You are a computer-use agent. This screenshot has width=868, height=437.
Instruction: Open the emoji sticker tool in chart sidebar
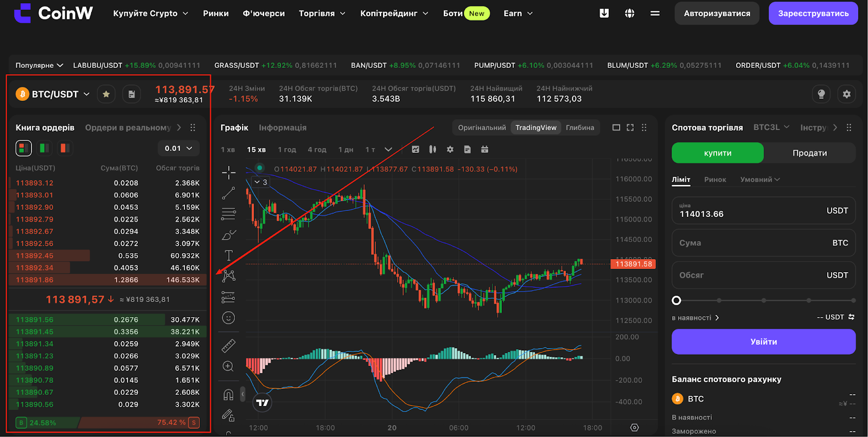(x=228, y=318)
